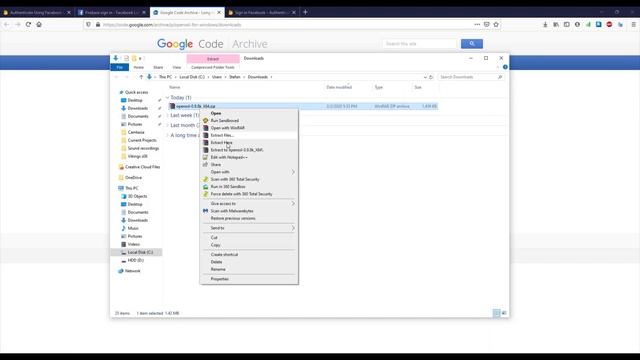Expand the Give access to submenu
Image resolution: width=640 pixels, height=360 pixels.
tap(249, 203)
